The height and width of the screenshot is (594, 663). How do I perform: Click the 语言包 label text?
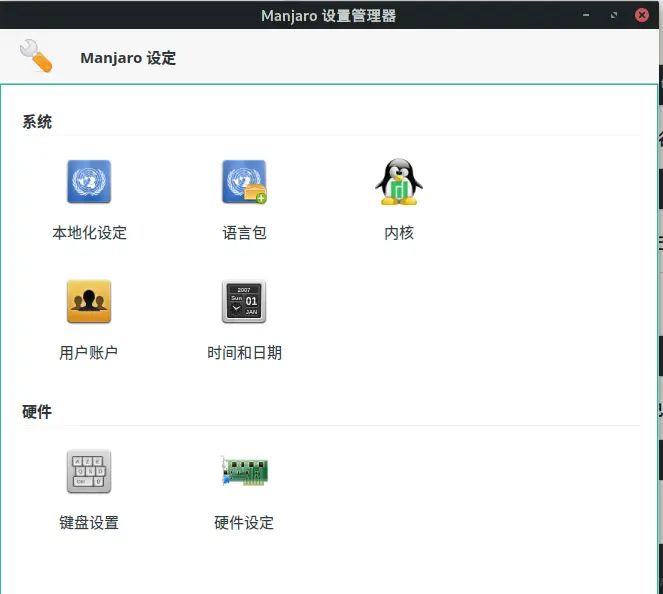tap(244, 233)
